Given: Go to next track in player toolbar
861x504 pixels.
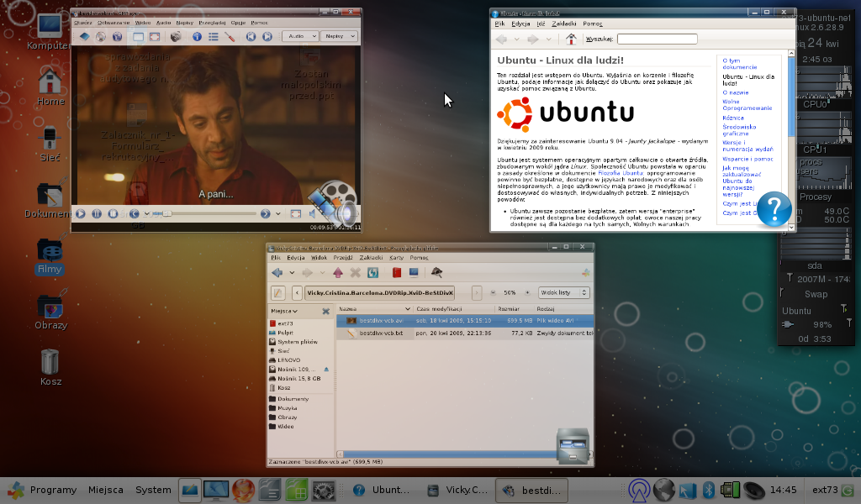Looking at the screenshot, I should click(x=267, y=37).
